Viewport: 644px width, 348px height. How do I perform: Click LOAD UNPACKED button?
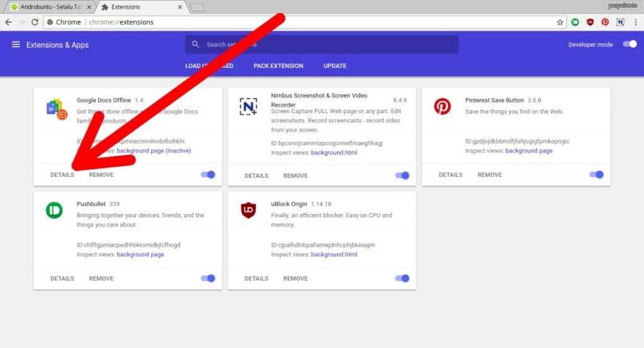(209, 65)
